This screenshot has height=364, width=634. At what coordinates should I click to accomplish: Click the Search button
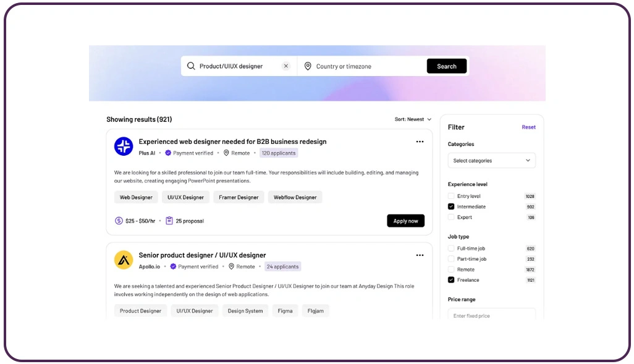click(x=446, y=66)
